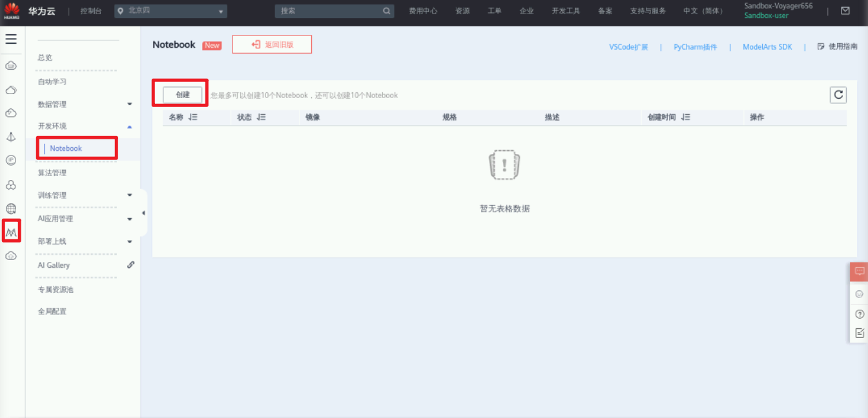Viewport: 868px width, 418px height.
Task: Open the help question mark icon
Action: tap(859, 314)
